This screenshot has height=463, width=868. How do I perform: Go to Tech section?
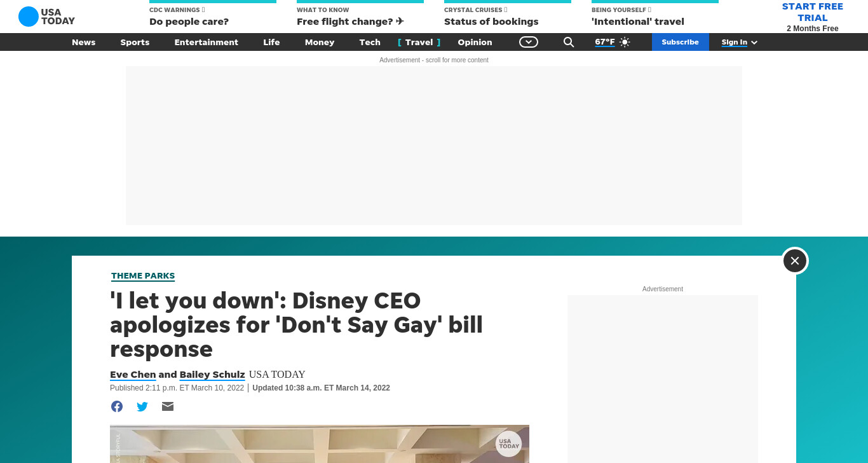pos(370,42)
